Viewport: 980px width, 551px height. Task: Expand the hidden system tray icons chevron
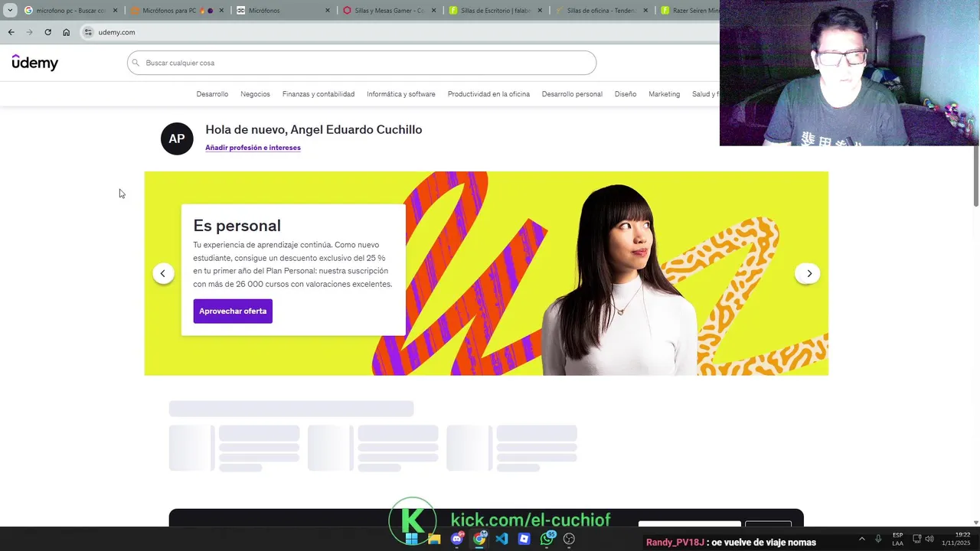click(x=861, y=539)
